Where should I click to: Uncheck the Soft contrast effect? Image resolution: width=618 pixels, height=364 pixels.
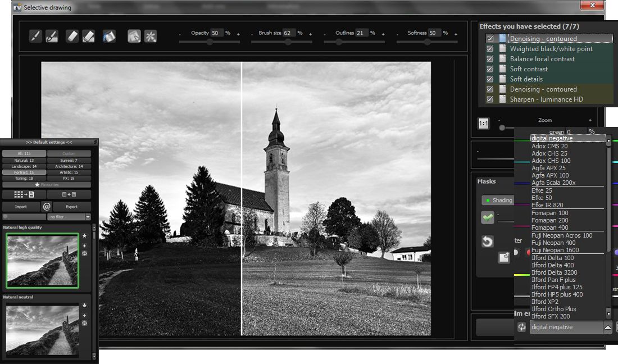(x=489, y=69)
